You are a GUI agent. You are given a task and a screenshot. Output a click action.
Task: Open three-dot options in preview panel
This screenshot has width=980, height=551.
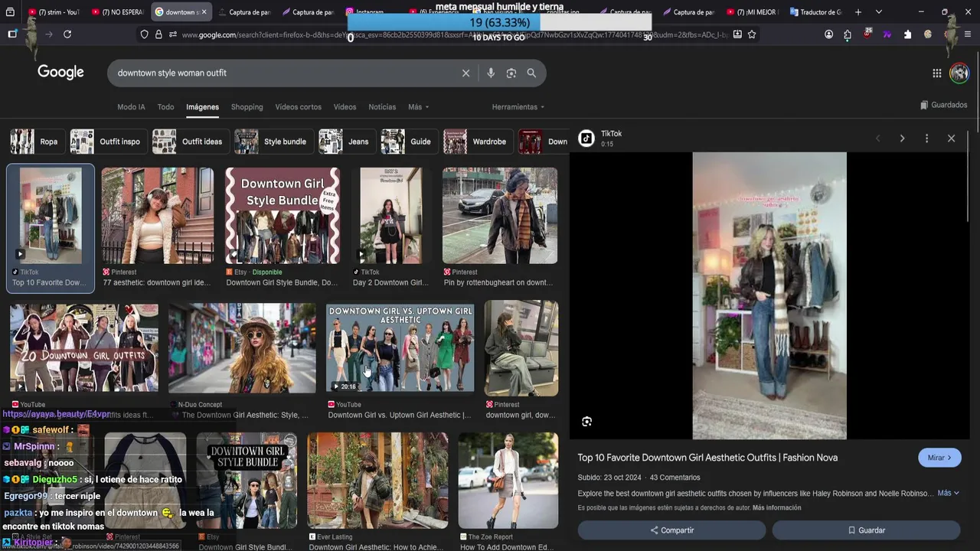tap(926, 139)
